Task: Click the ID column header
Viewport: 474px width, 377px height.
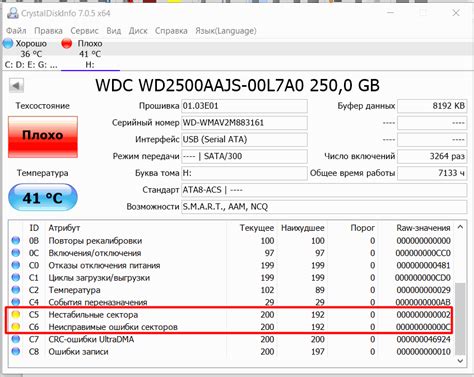Action: click(x=34, y=228)
